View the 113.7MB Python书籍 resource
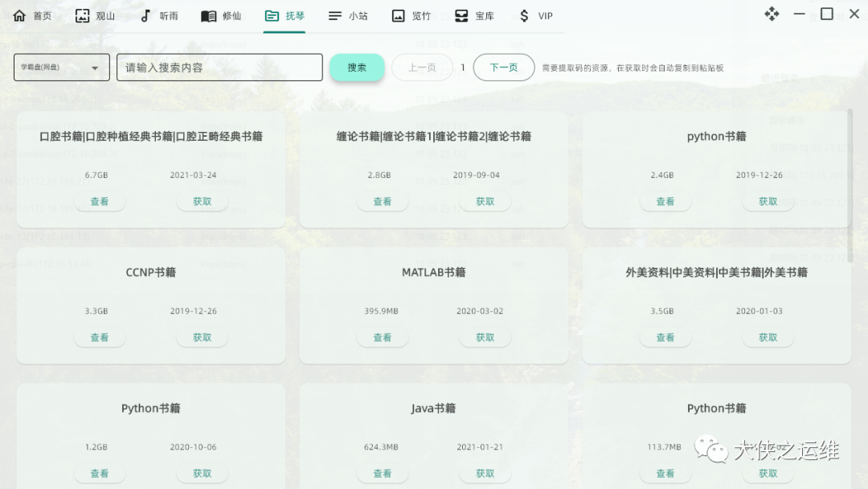 pos(665,474)
